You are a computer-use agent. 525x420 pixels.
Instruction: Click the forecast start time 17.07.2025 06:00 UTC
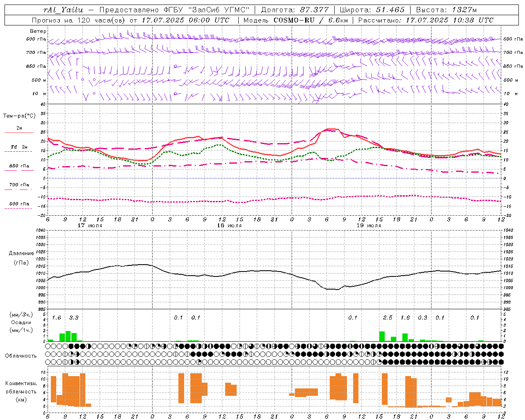pos(186,20)
